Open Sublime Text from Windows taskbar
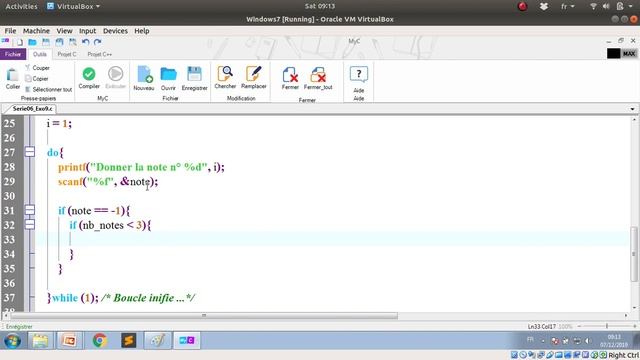 (x=128, y=340)
